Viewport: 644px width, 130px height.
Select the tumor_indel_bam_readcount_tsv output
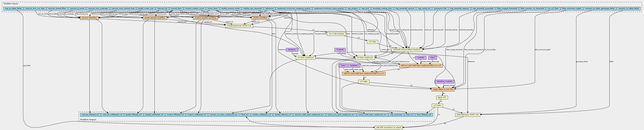point(372,115)
